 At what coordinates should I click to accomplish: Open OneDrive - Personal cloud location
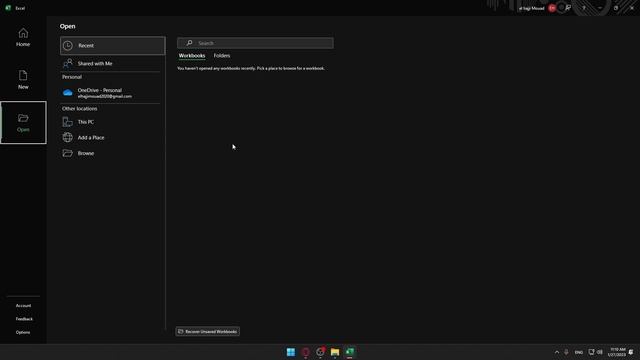(111, 93)
